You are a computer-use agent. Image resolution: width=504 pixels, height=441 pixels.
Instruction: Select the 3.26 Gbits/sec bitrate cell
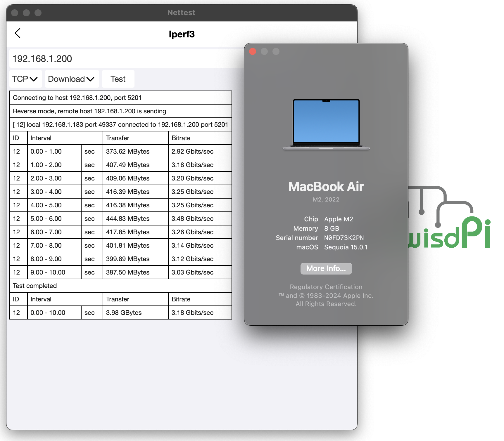coord(200,232)
